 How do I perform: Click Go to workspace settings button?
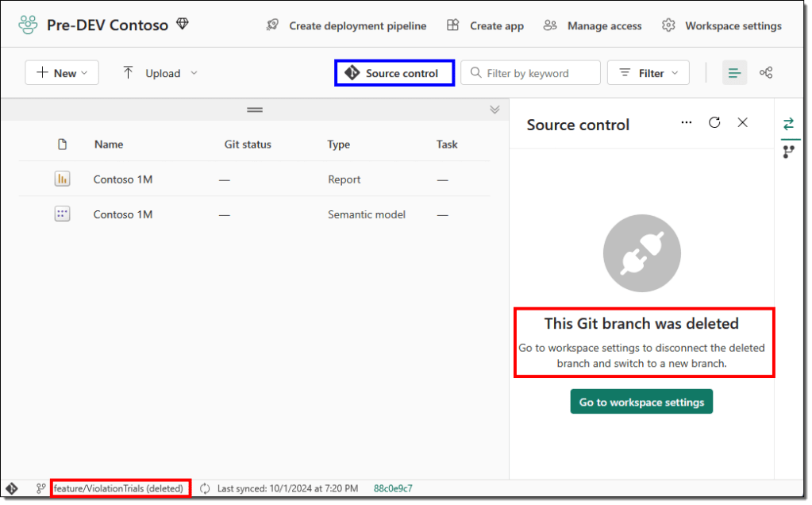[x=641, y=402]
